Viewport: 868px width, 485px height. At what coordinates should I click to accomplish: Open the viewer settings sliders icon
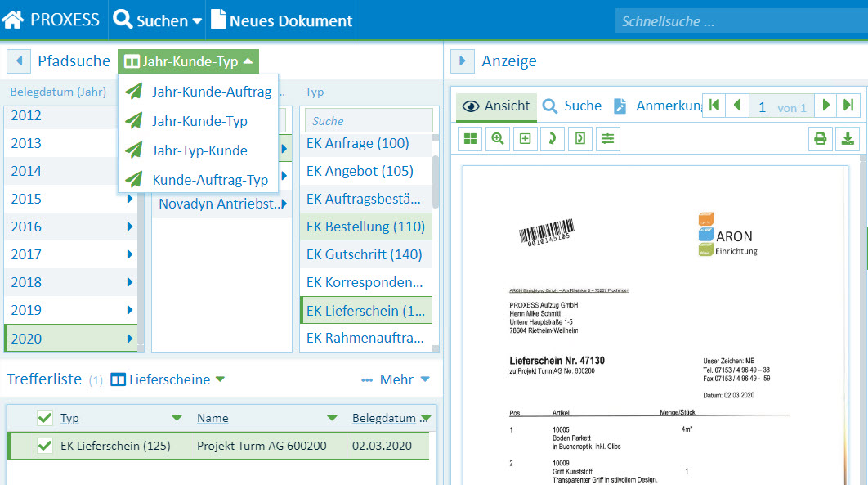607,139
